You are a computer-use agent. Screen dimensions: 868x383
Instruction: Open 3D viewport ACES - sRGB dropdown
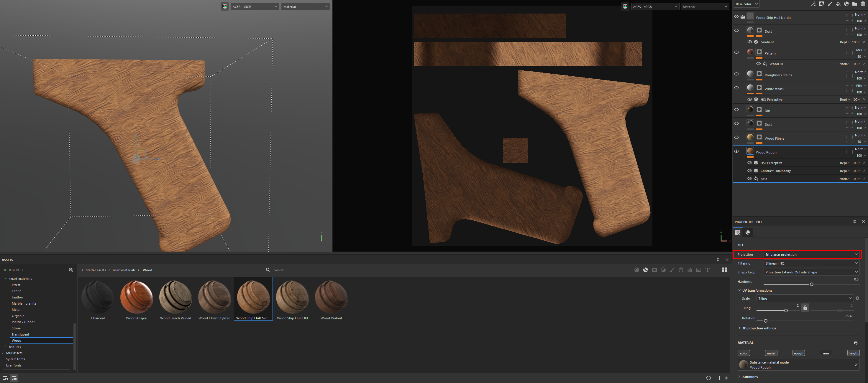[x=255, y=6]
